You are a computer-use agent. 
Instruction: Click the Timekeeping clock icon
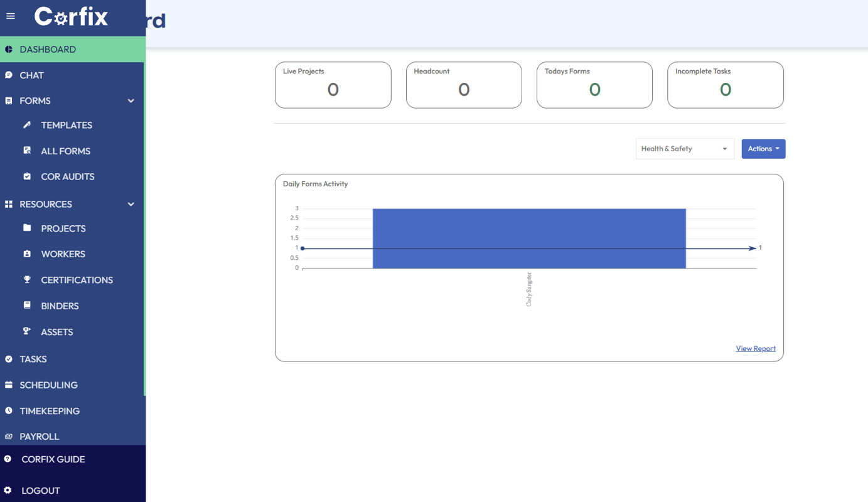(9, 410)
